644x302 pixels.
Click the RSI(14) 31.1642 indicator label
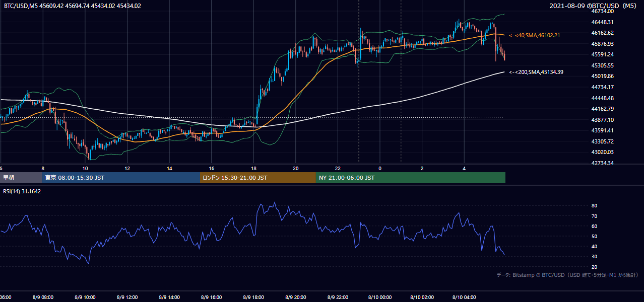[x=22, y=191]
